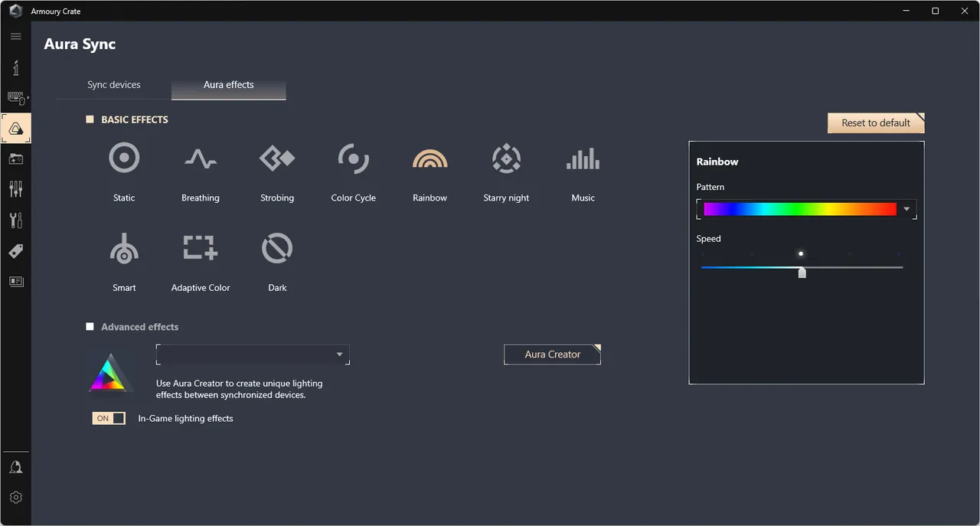Click the Rainbow panel heading
The height and width of the screenshot is (526, 980).
(717, 162)
